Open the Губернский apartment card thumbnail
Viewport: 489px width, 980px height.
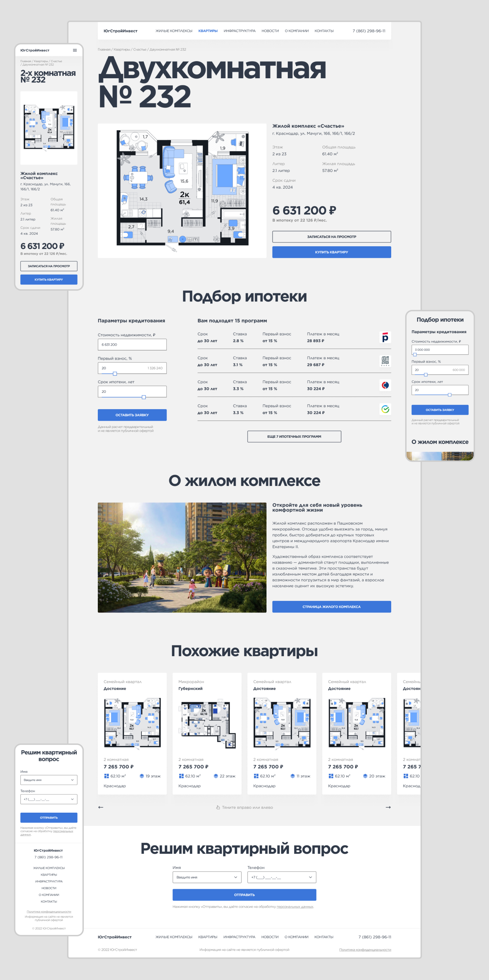coord(207,723)
